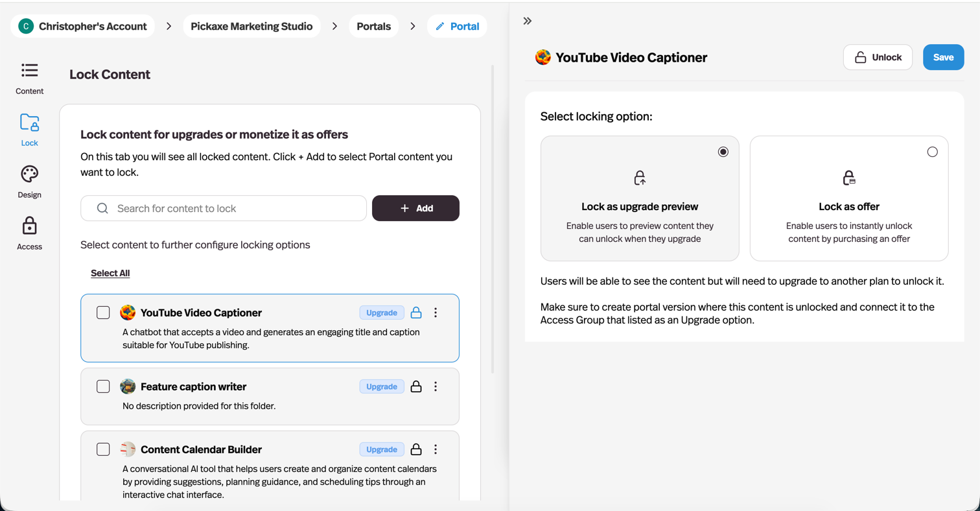Open the three-dot menu for Feature caption writer
Image resolution: width=980 pixels, height=511 pixels.
436,386
